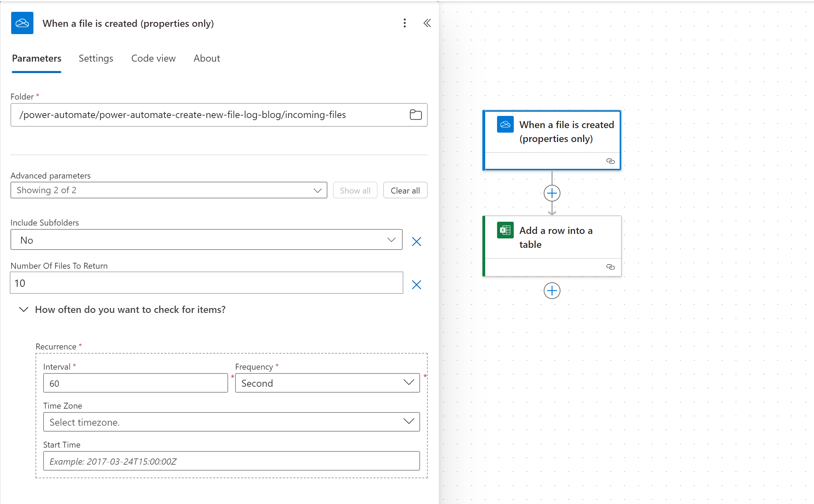Image resolution: width=814 pixels, height=504 pixels.
Task: Open the Include Subfolders dropdown
Action: point(206,240)
